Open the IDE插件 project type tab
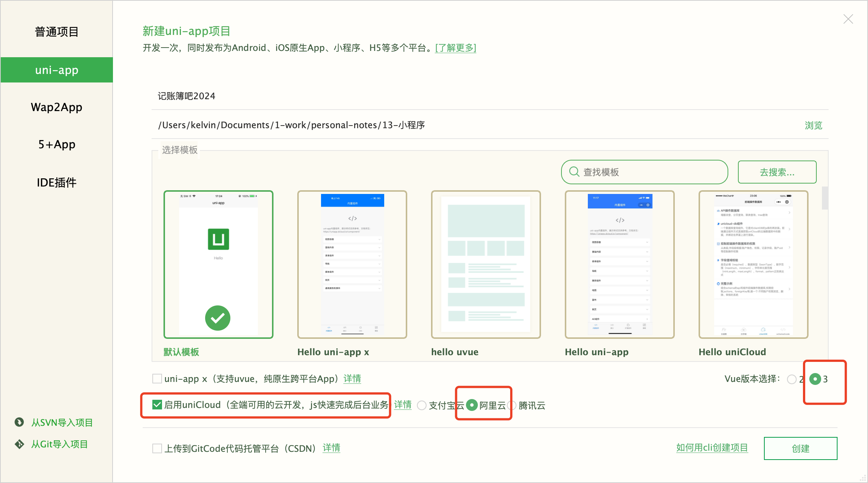This screenshot has height=483, width=868. pos(56,182)
